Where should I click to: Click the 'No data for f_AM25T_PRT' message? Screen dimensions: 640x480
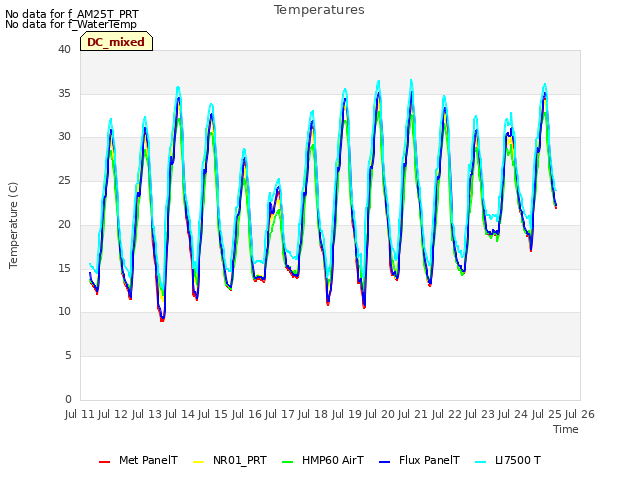coord(72,14)
